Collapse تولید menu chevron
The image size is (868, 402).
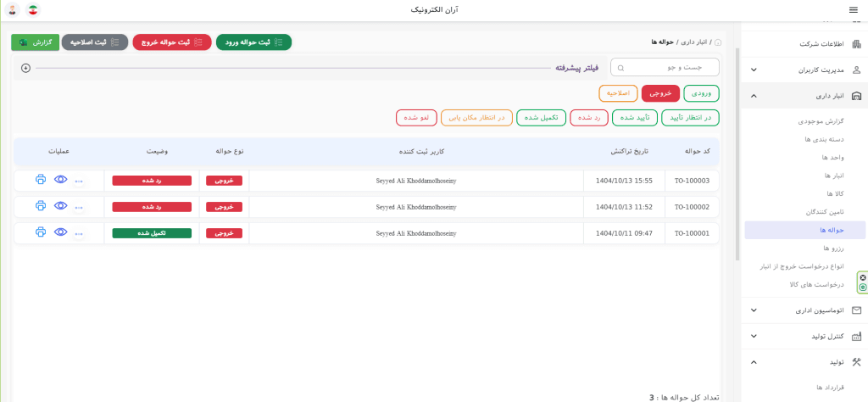coord(754,361)
